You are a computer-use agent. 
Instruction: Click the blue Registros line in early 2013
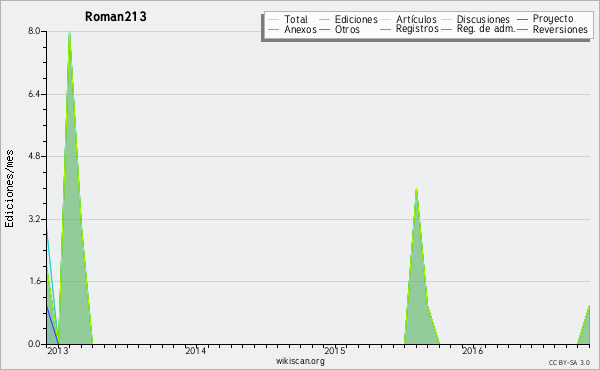coord(52,324)
